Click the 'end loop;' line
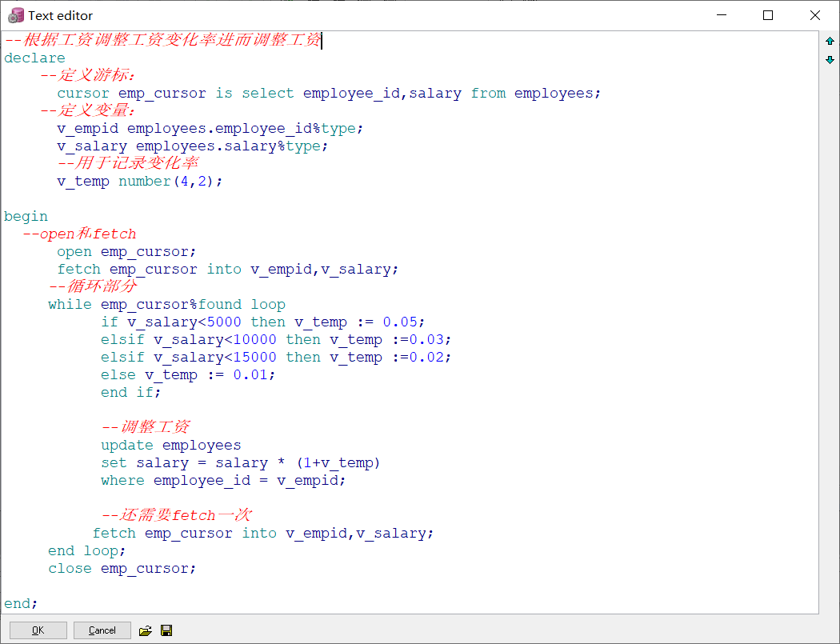The image size is (840, 644). [x=86, y=550]
